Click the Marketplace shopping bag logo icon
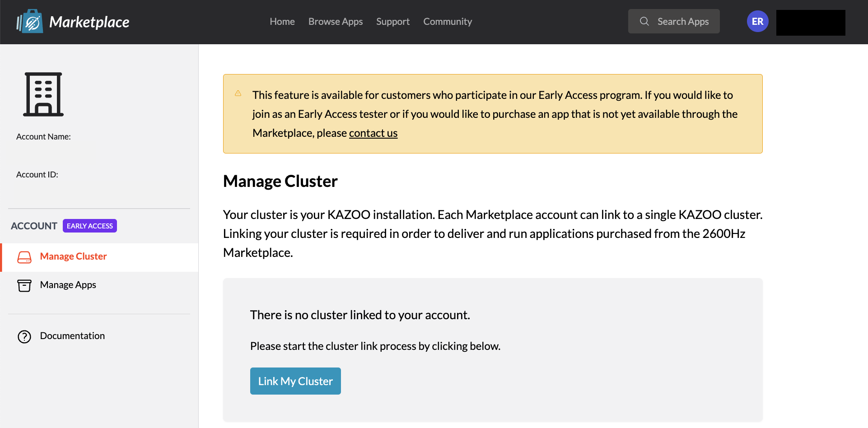The image size is (868, 428). click(30, 21)
